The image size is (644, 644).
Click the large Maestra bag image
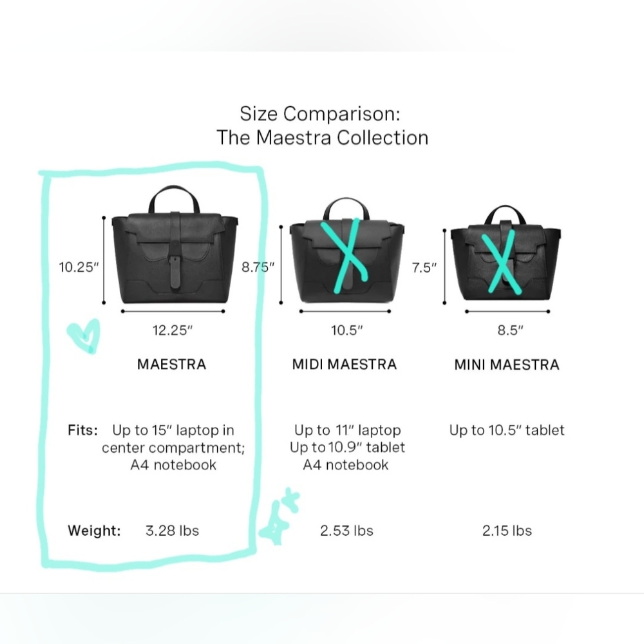pos(175,245)
